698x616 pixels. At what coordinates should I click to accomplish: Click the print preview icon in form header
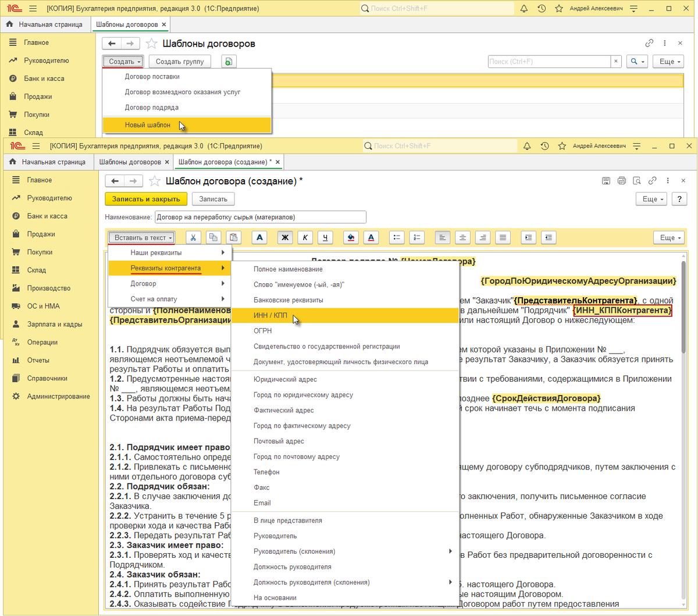click(x=637, y=180)
